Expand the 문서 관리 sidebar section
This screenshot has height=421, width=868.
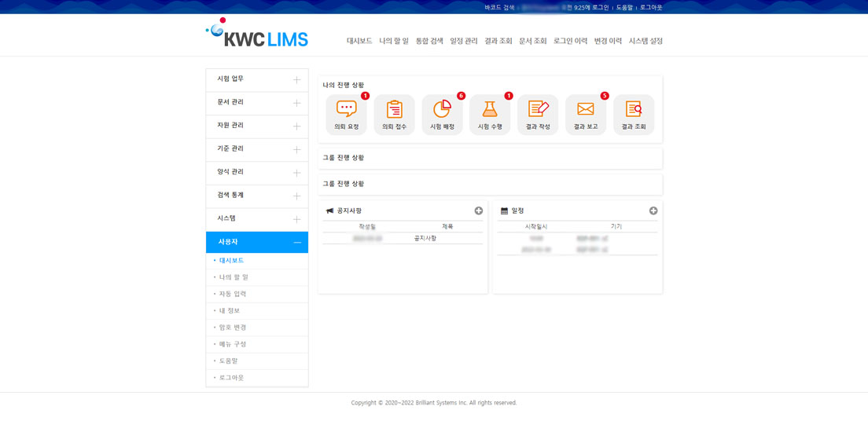point(296,103)
